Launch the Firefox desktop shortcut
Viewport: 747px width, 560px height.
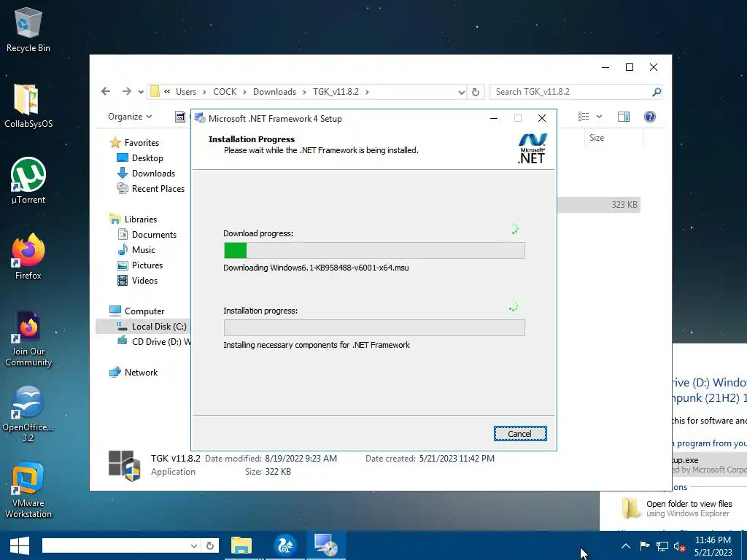[28, 257]
